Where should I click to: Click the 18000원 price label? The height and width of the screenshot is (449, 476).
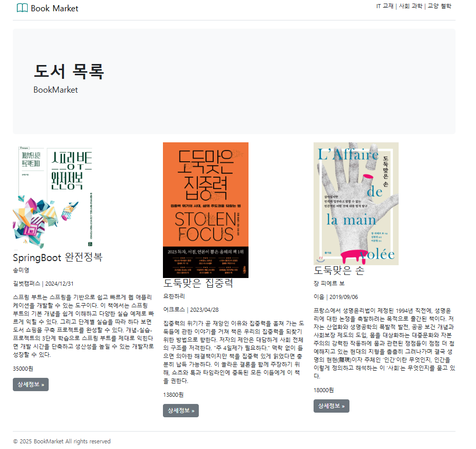[324, 390]
